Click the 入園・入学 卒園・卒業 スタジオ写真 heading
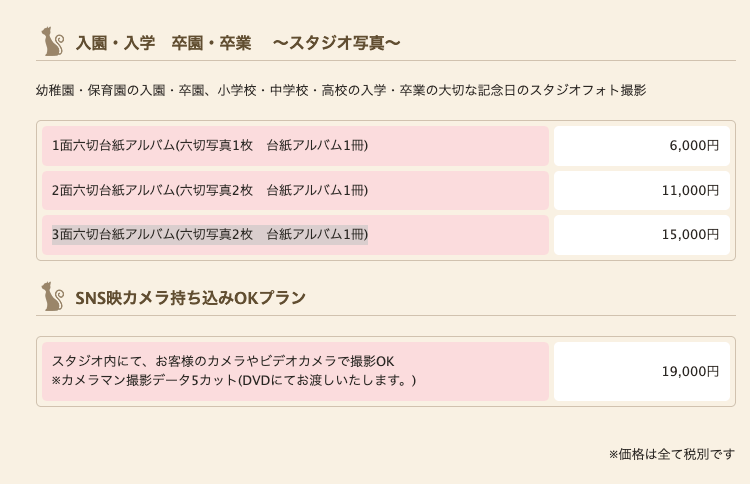The height and width of the screenshot is (484, 750). pyautogui.click(x=238, y=43)
